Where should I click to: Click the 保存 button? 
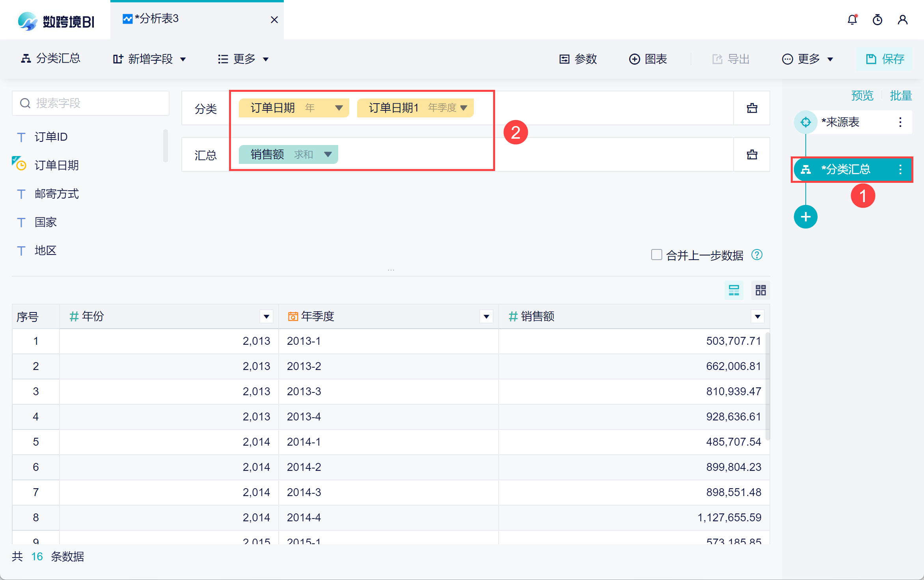pyautogui.click(x=884, y=59)
